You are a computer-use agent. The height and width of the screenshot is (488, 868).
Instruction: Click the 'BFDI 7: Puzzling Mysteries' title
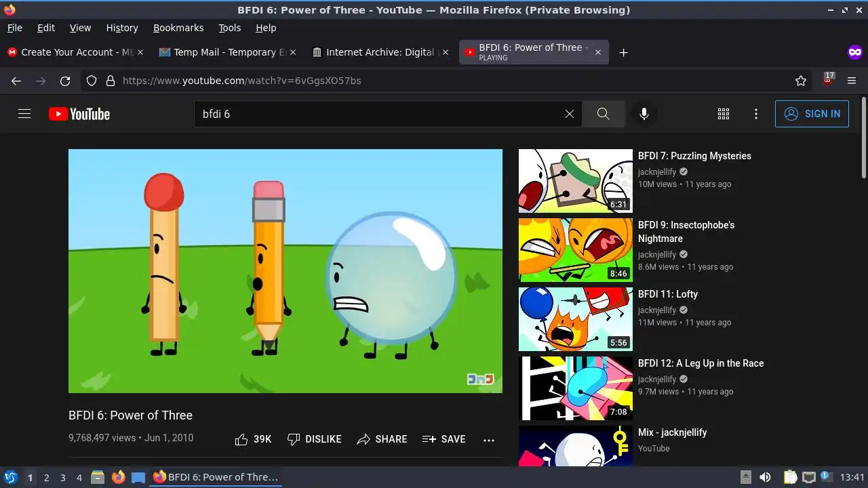pos(694,156)
